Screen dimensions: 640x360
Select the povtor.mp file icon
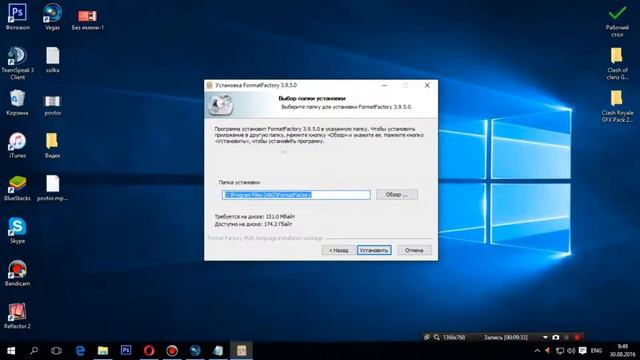(x=53, y=188)
